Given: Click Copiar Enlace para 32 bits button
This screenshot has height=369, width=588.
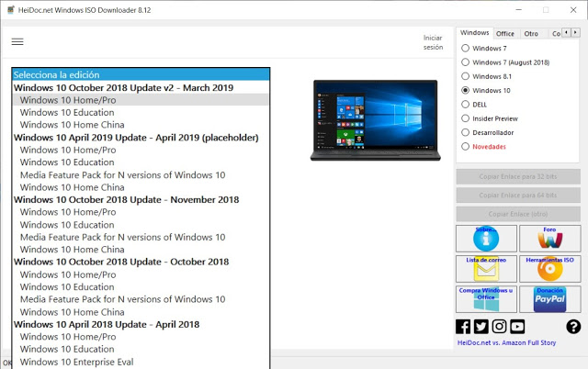Looking at the screenshot, I should pyautogui.click(x=518, y=176).
